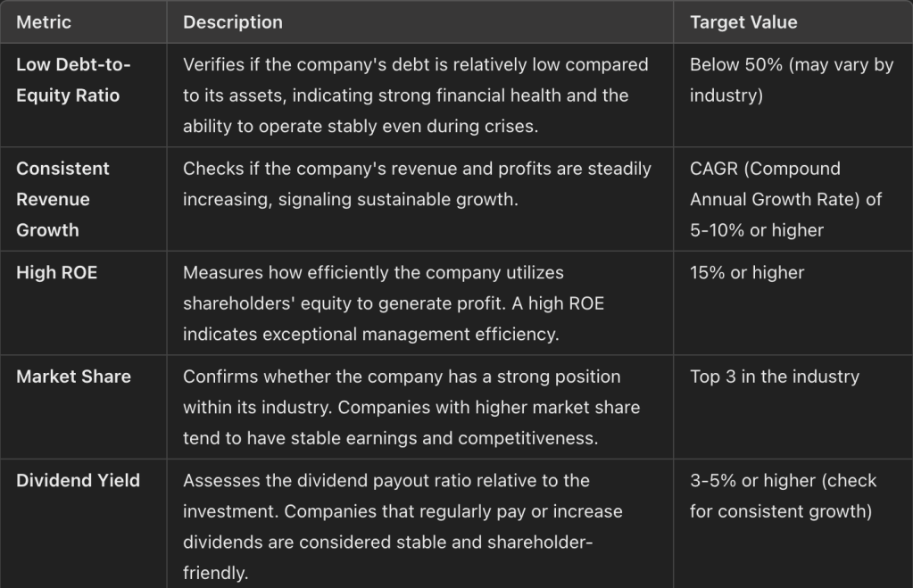Click the Metric column header
Viewport: 913px width, 588px height.
click(x=44, y=22)
